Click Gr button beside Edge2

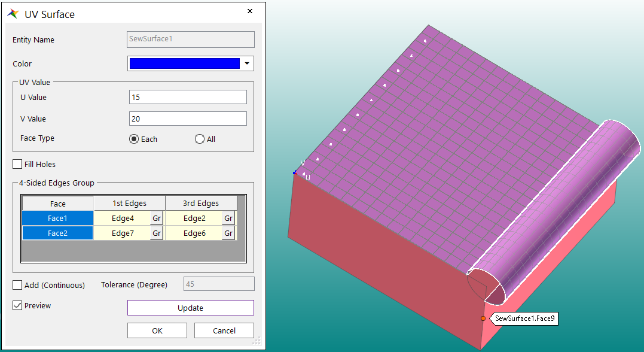pyautogui.click(x=228, y=219)
